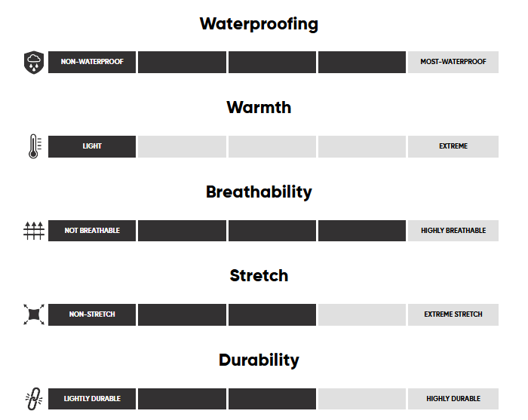This screenshot has height=420, width=528.
Task: Select the EXTREME warmth segment
Action: pos(453,146)
